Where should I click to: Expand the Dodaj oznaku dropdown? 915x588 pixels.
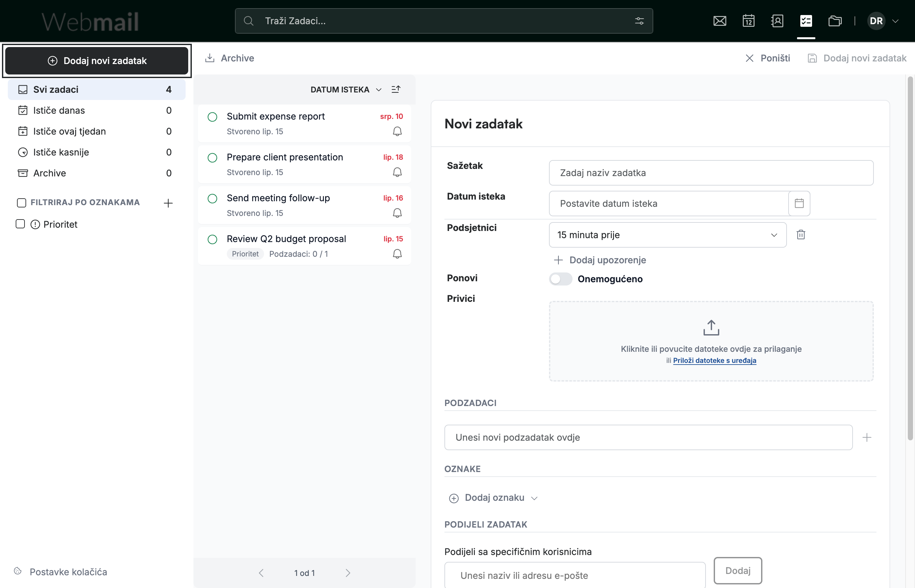click(494, 498)
